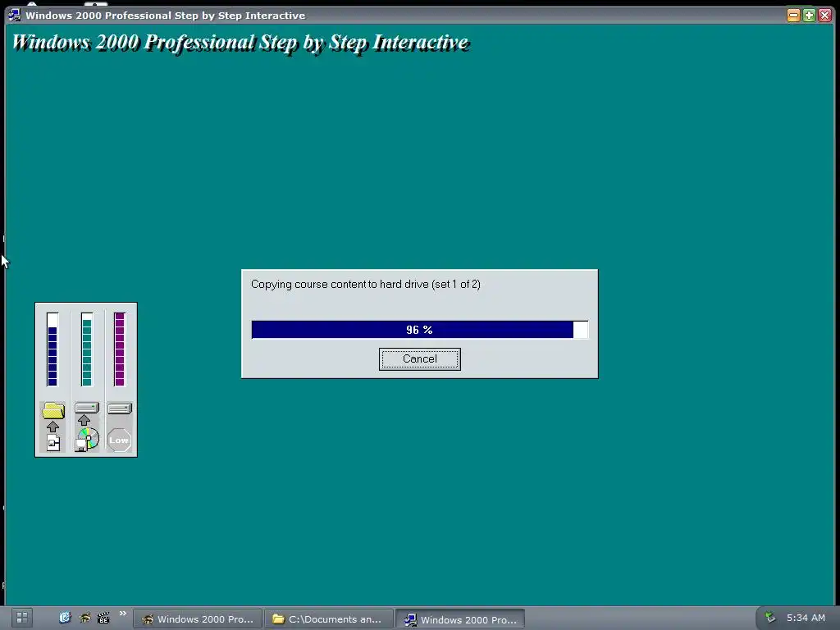Switch to first Windows 2000 Pro taskbar button
Screen dimensions: 840x630
click(x=198, y=619)
